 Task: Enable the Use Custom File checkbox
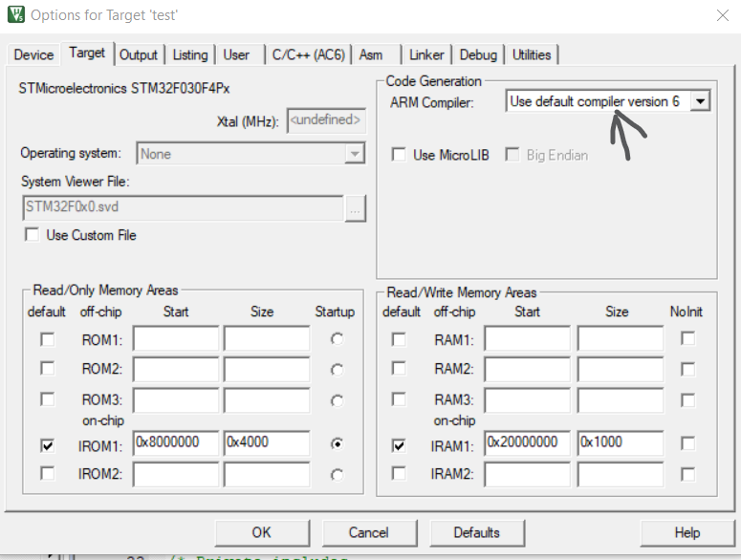[33, 235]
